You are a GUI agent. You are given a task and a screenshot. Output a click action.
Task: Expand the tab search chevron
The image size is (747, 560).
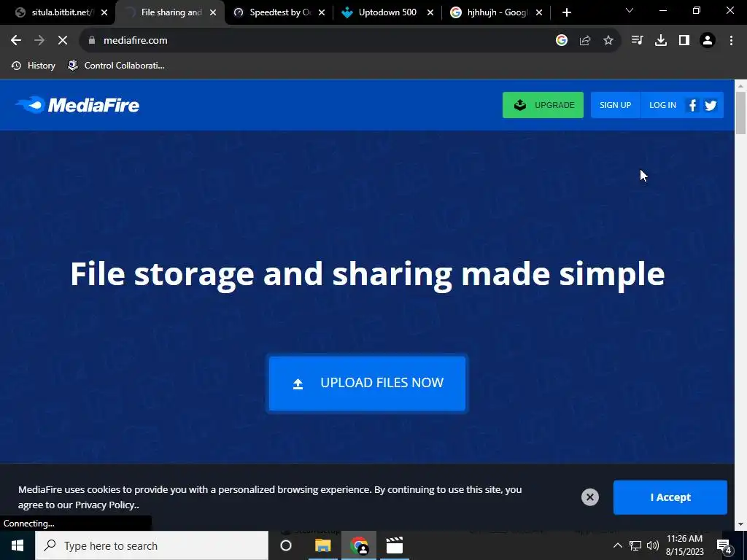(x=630, y=10)
